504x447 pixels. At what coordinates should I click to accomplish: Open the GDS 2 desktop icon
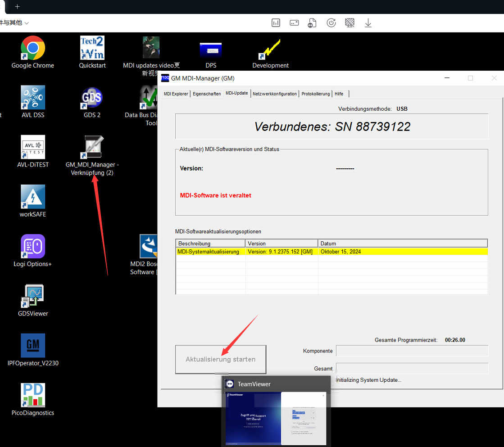coord(92,98)
